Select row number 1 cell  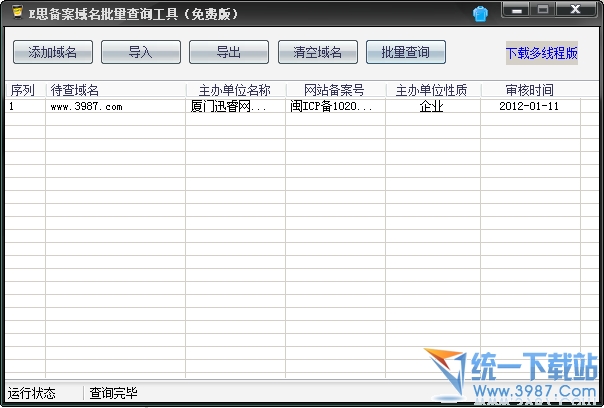point(25,106)
